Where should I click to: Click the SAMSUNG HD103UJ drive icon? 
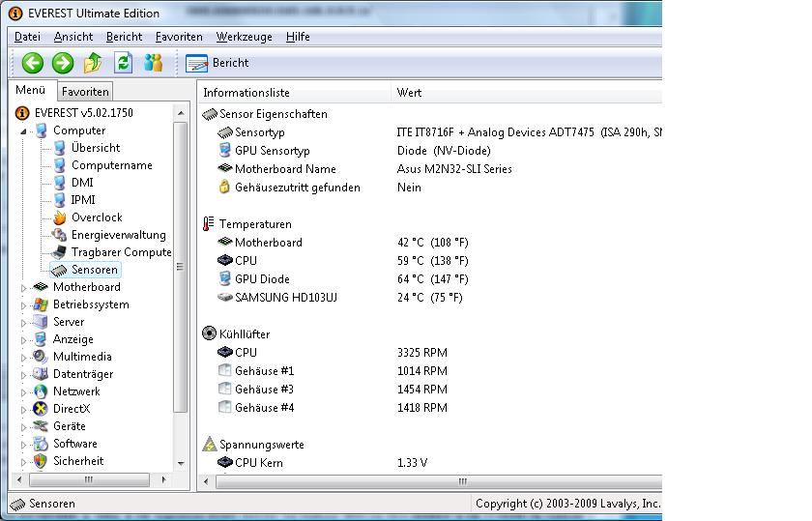[x=224, y=298]
